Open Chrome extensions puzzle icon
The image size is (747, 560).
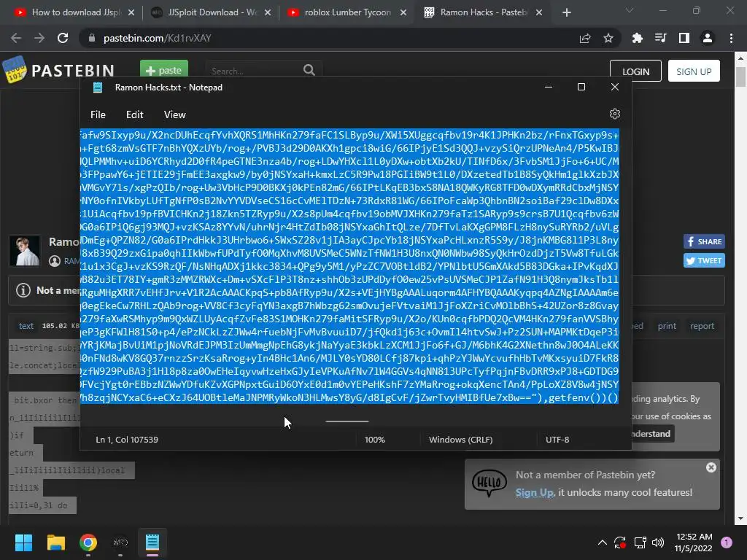[637, 38]
